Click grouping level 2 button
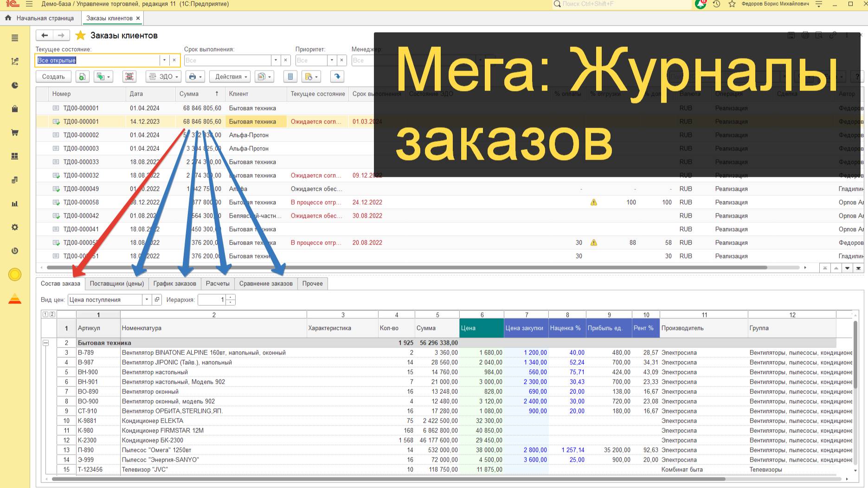Image resolution: width=868 pixels, height=488 pixels. (52, 315)
